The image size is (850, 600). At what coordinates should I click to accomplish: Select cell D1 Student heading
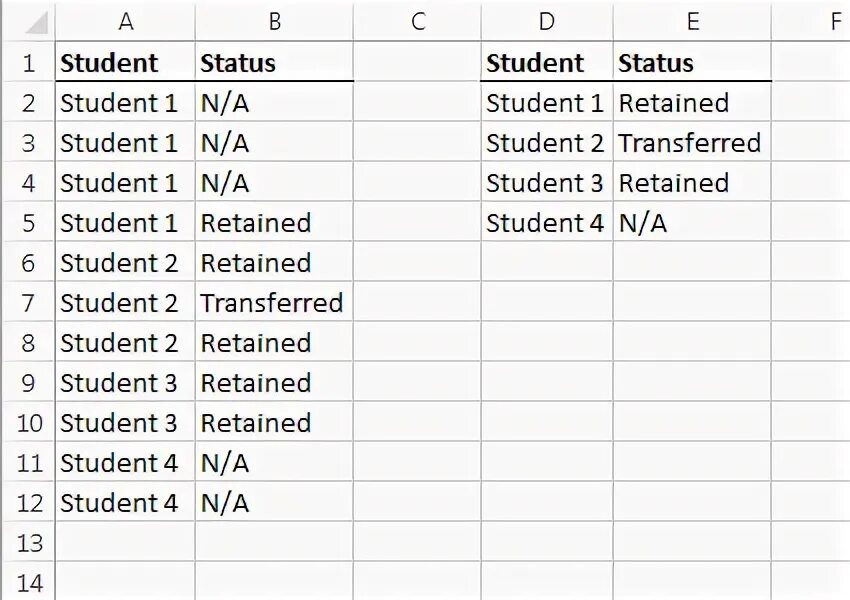click(546, 63)
